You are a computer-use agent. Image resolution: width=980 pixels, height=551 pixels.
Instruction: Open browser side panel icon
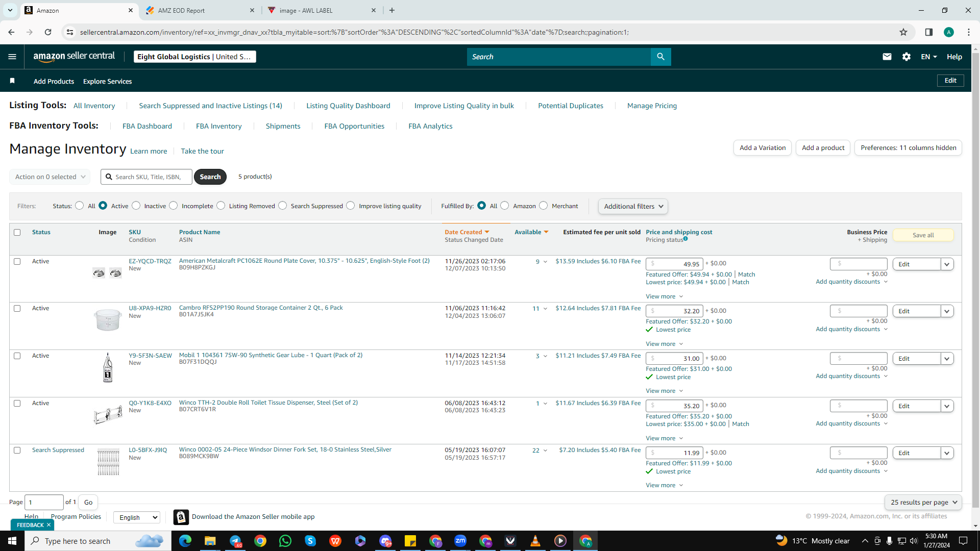[x=929, y=32]
